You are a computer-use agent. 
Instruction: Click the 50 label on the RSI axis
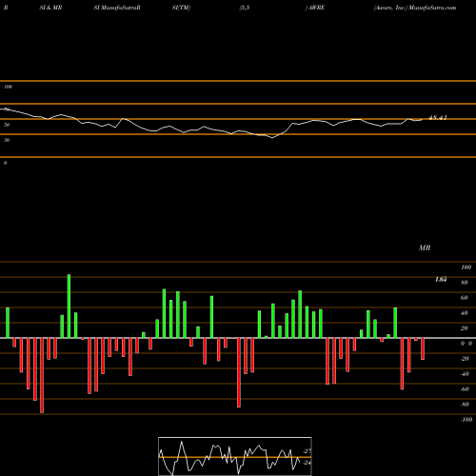(7, 125)
